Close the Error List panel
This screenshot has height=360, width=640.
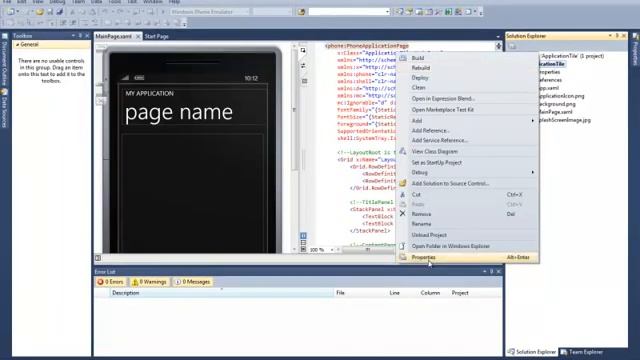tap(499, 271)
